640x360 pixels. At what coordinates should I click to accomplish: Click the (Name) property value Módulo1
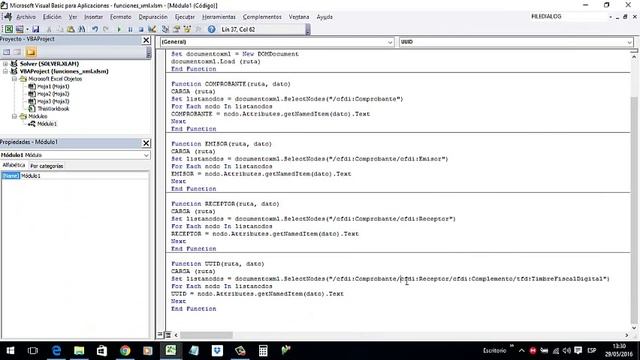tap(84, 176)
